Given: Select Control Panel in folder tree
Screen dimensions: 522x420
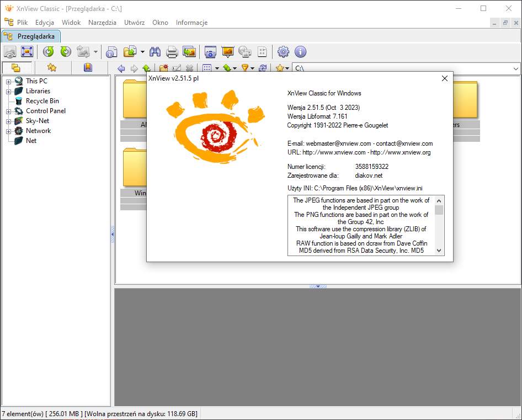Looking at the screenshot, I should click(x=46, y=111).
